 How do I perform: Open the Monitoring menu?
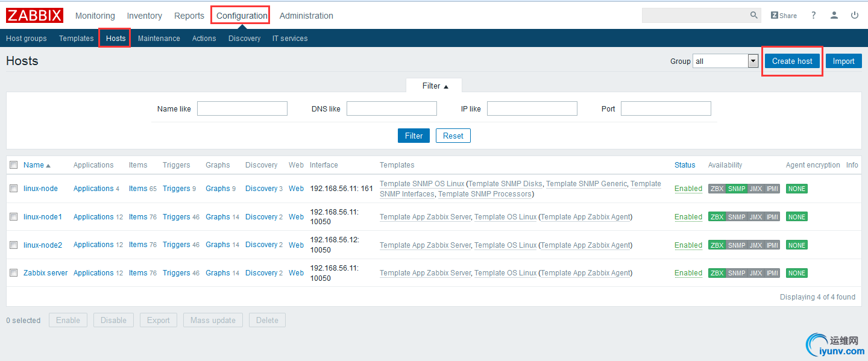tap(95, 16)
